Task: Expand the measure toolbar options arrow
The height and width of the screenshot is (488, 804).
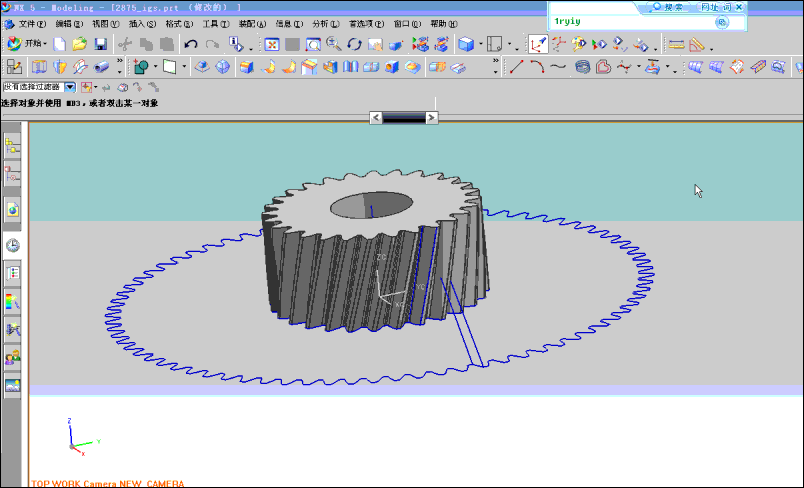Action: pyautogui.click(x=712, y=49)
